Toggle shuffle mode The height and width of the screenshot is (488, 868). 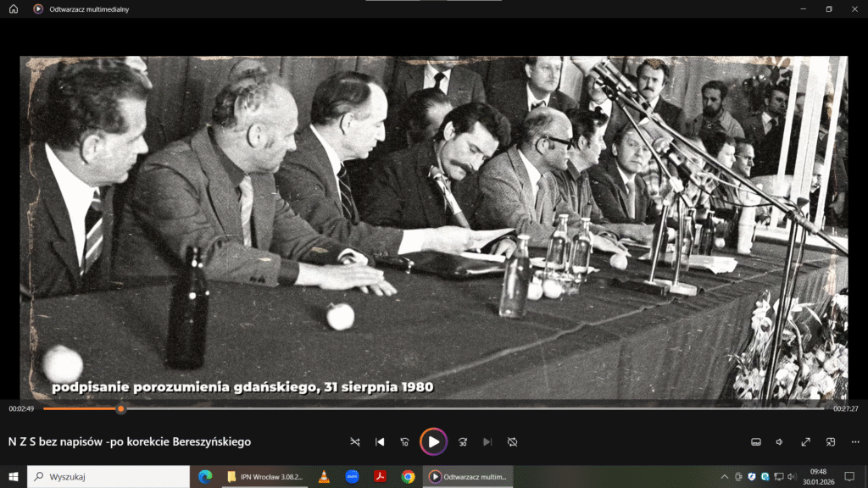tap(354, 442)
